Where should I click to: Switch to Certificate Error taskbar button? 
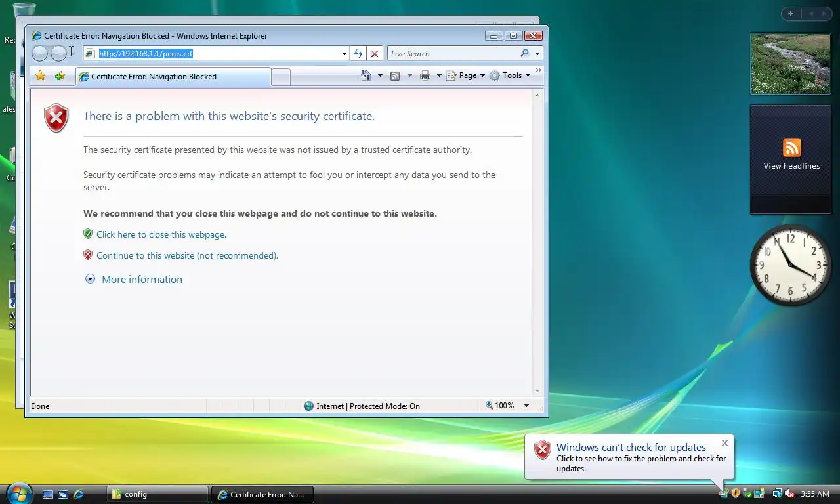[262, 494]
